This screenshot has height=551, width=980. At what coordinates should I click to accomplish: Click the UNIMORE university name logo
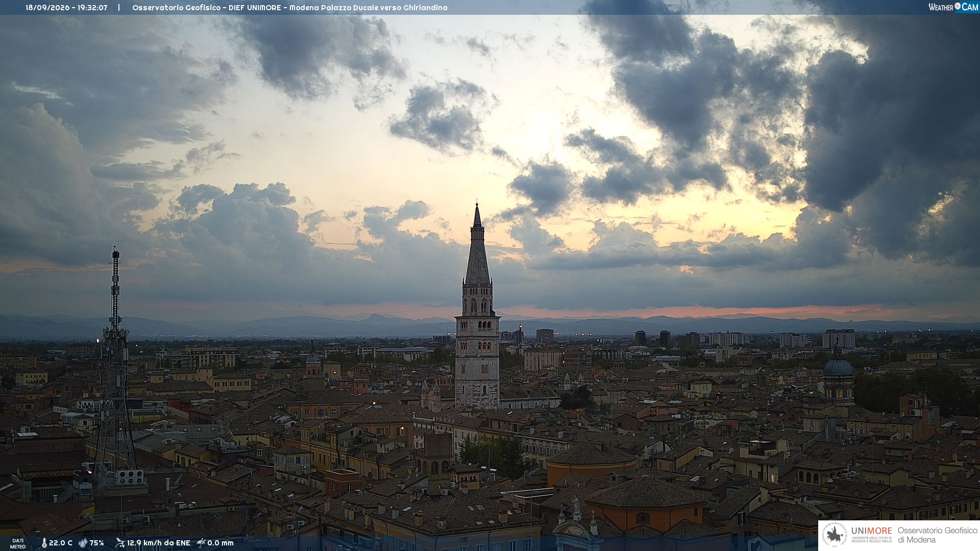click(872, 534)
